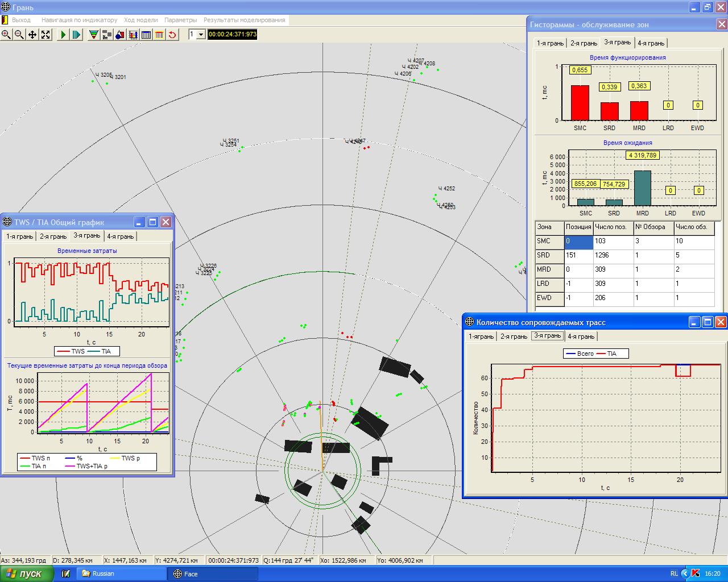
Task: Start the model with the green play button
Action: pyautogui.click(x=63, y=35)
